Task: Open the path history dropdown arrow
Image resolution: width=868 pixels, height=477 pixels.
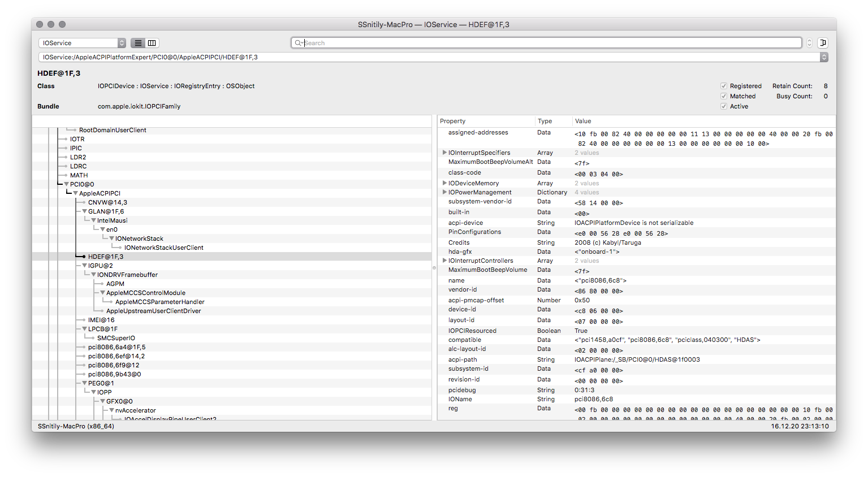Action: coord(824,57)
